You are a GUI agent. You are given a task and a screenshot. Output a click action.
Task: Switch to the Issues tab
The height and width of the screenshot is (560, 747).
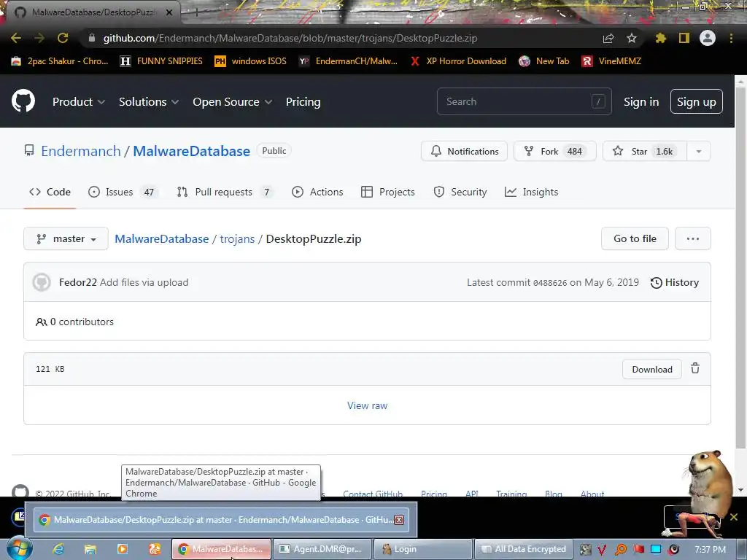pos(123,192)
